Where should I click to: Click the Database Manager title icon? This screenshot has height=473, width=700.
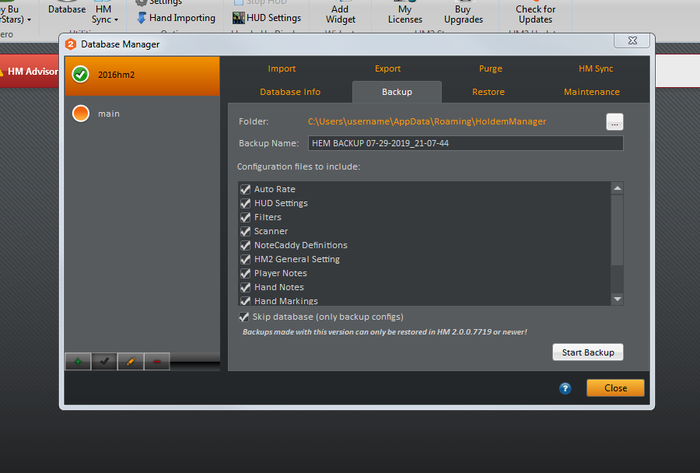(x=71, y=44)
